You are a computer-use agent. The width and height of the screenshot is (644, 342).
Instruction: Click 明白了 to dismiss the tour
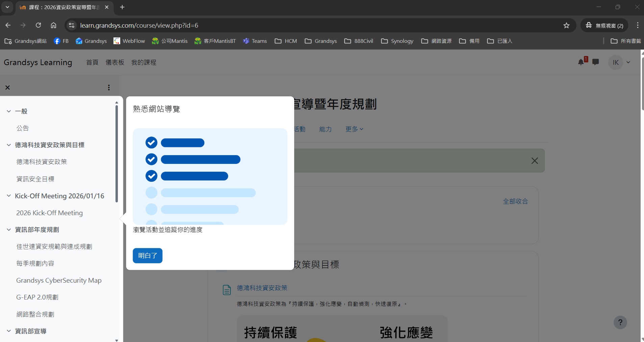point(147,256)
